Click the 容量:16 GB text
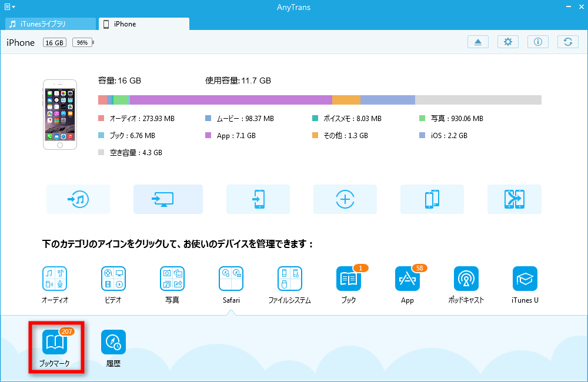Screen dimensions: 588x382 click(x=119, y=81)
